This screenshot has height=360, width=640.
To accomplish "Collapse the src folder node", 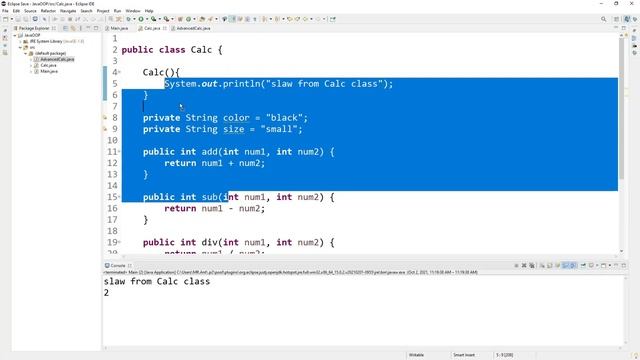I will [x=20, y=47].
